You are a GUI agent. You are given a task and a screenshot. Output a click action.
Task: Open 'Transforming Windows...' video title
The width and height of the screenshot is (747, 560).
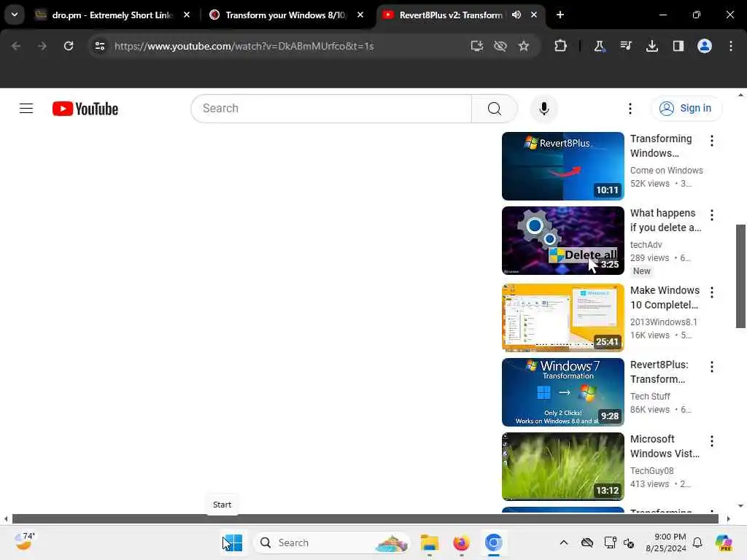[661, 146]
